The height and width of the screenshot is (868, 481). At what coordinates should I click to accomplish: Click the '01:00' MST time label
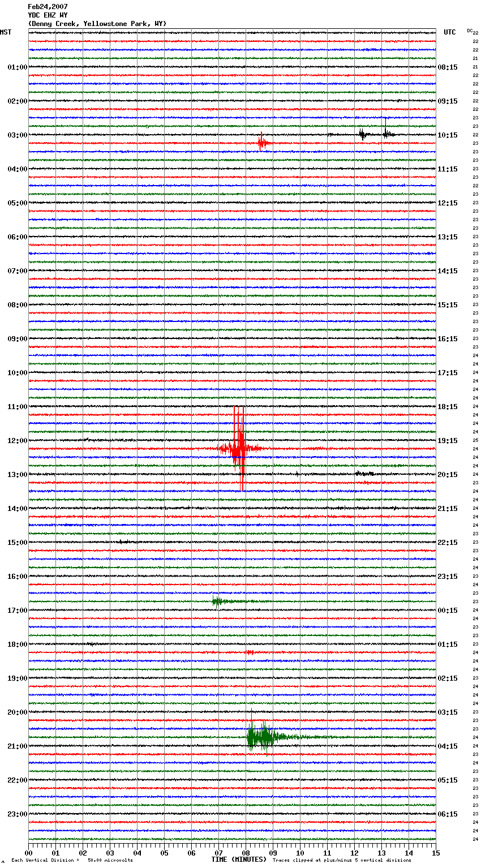(17, 67)
